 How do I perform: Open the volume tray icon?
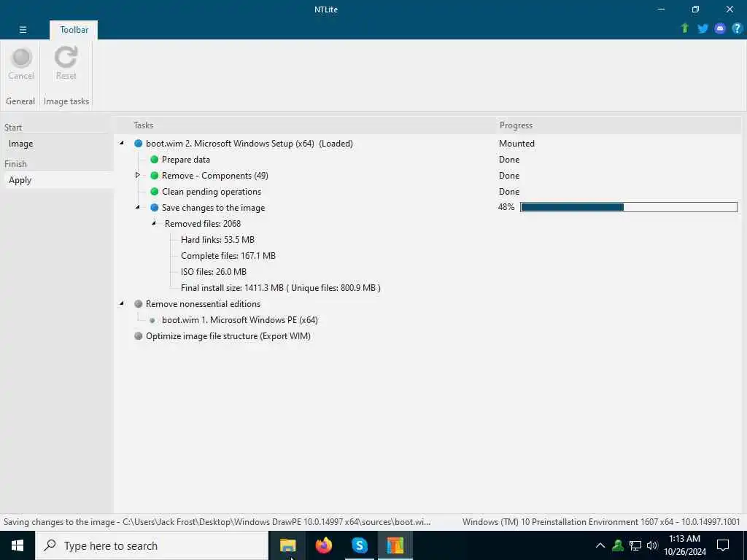652,545
